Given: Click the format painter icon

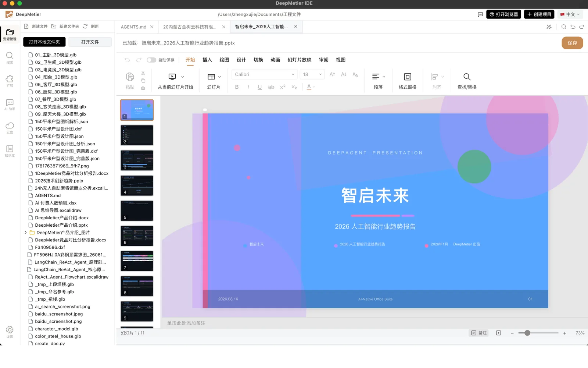Looking at the screenshot, I should (x=143, y=88).
